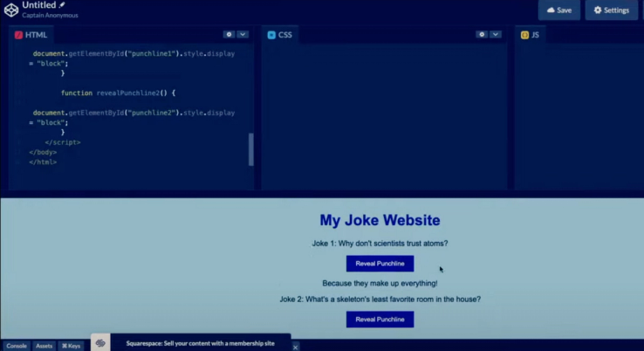Open the Console panel
The width and height of the screenshot is (644, 351).
click(17, 346)
